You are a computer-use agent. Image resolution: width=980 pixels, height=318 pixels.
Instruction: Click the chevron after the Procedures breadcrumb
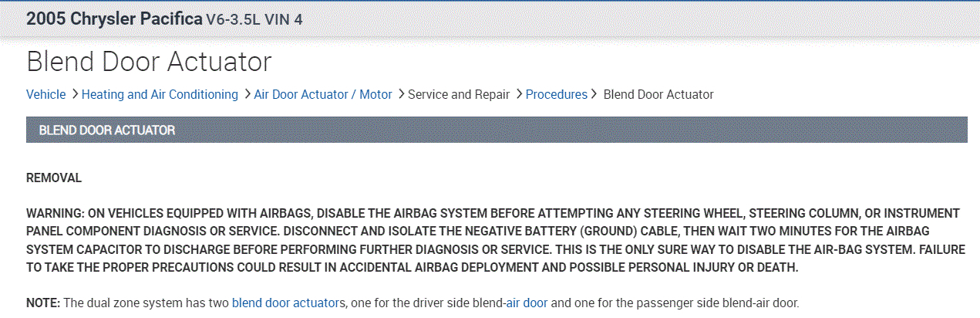[594, 94]
